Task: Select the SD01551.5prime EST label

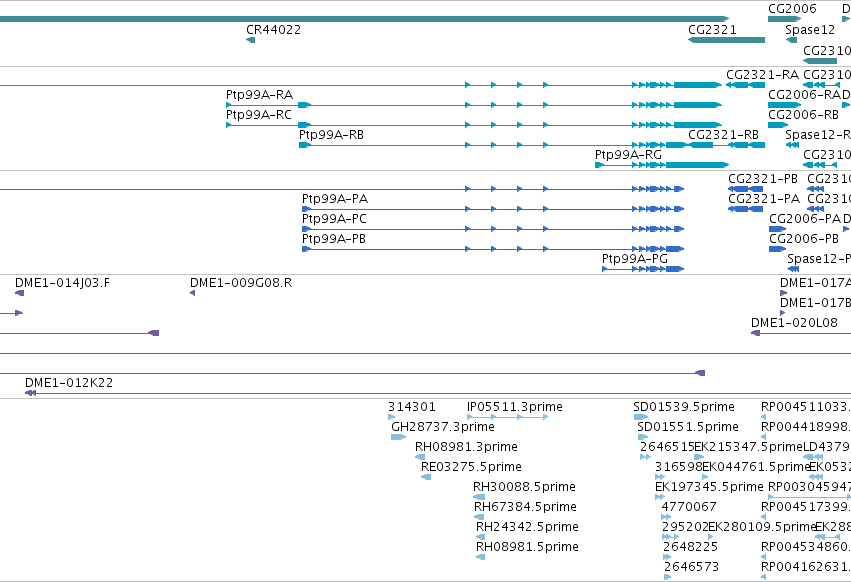Action: [688, 427]
